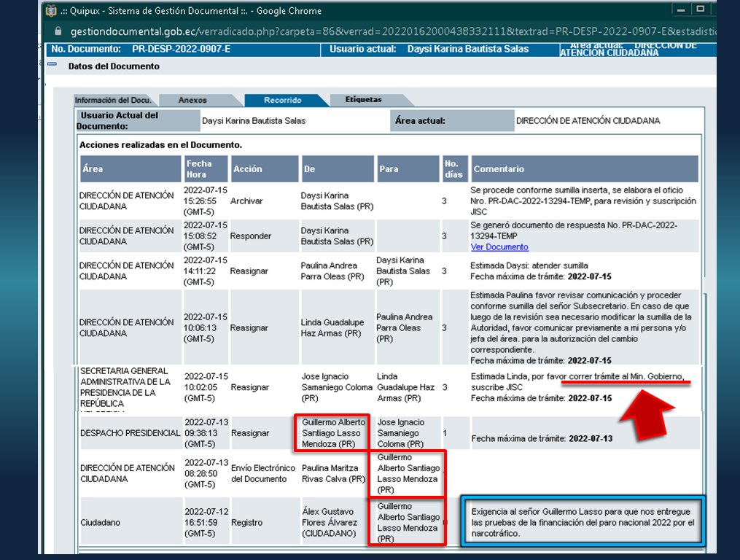Click the Para column header

pyautogui.click(x=408, y=168)
